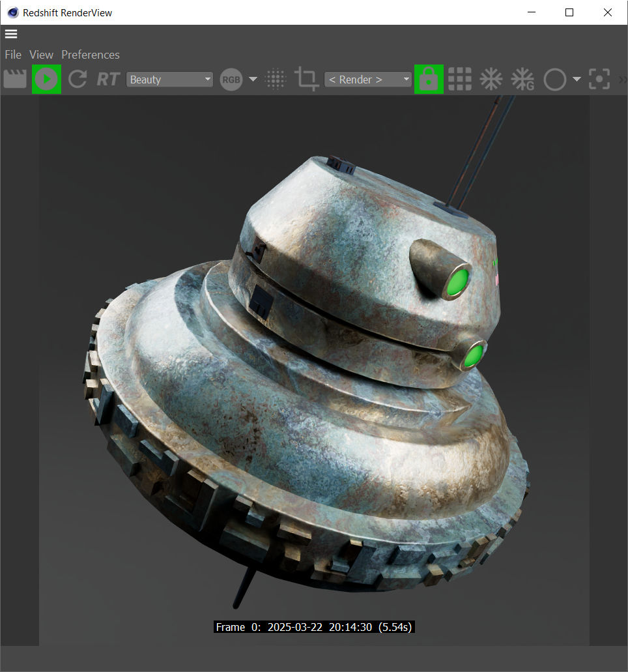Expand the toolbar overflow chevron

point(623,80)
